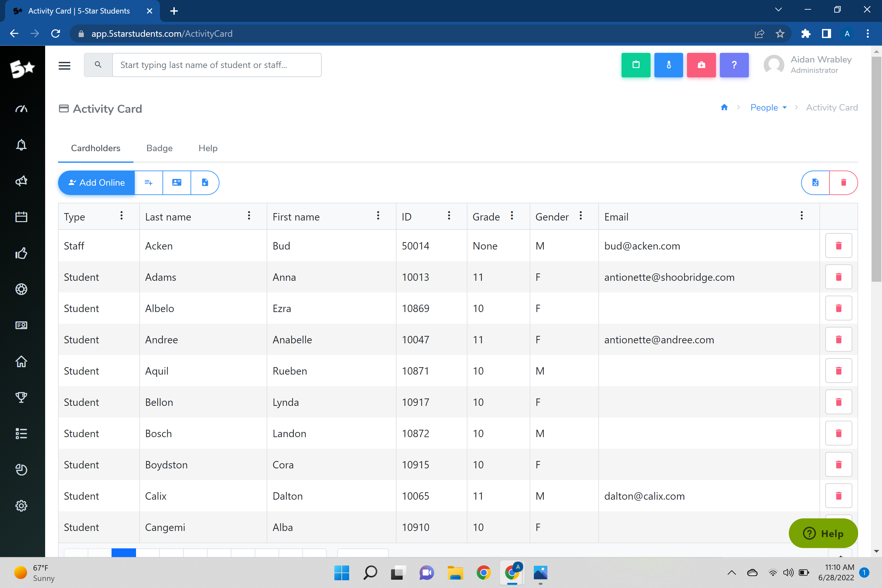Click the red medical kit button
882x588 pixels.
701,65
